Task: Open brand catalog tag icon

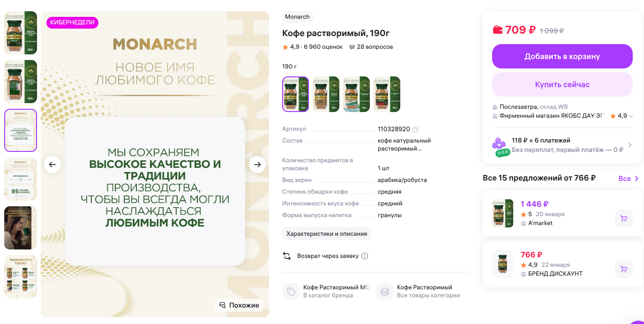Action: tap(291, 291)
